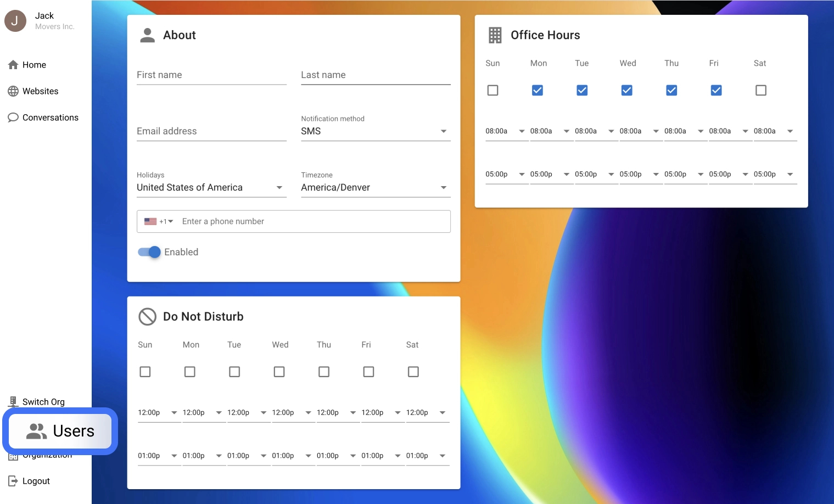Click the Last name field
This screenshot has width=834, height=504.
pos(376,75)
